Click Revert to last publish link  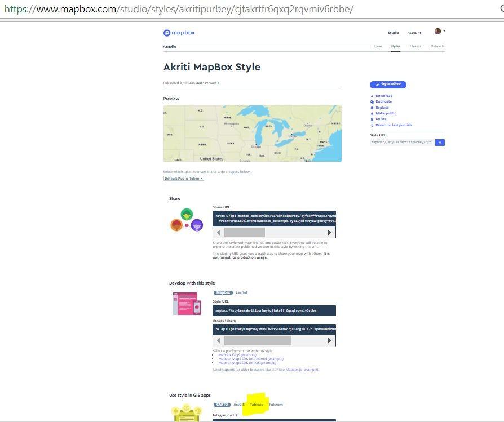(394, 125)
